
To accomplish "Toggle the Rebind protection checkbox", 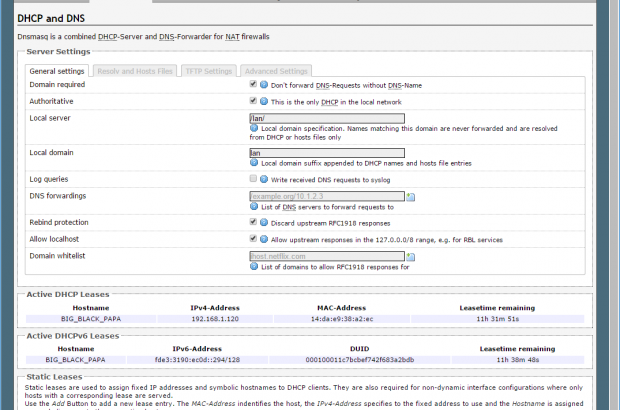I will coord(253,222).
